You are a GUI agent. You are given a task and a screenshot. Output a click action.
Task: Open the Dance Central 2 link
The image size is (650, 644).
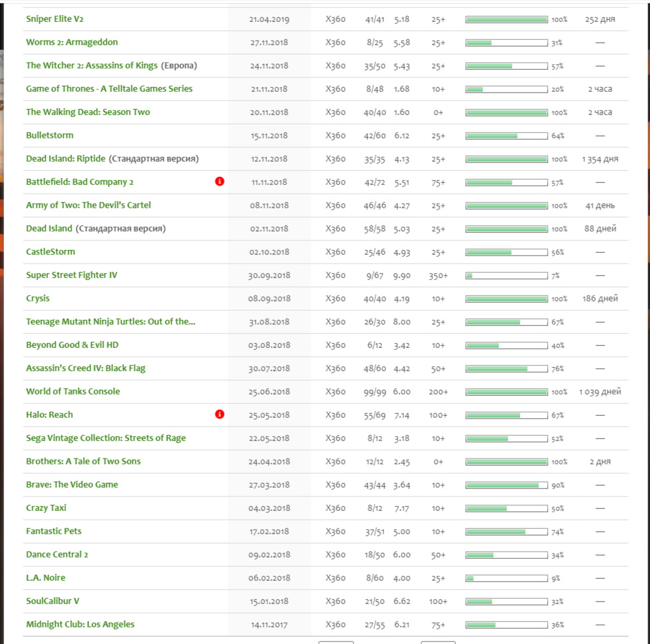[x=57, y=554]
